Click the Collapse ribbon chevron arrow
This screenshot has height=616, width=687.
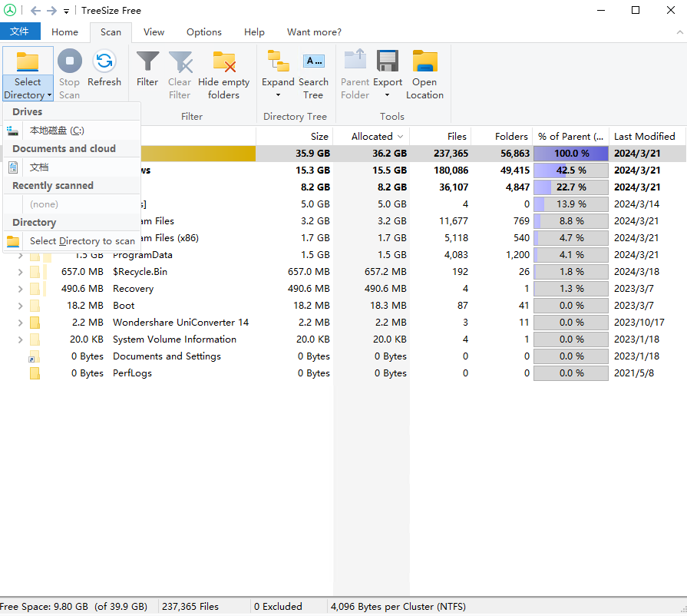(x=679, y=32)
